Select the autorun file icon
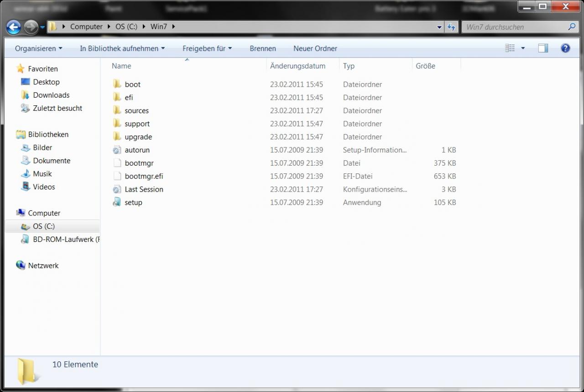Image resolution: width=584 pixels, height=392 pixels. 117,150
